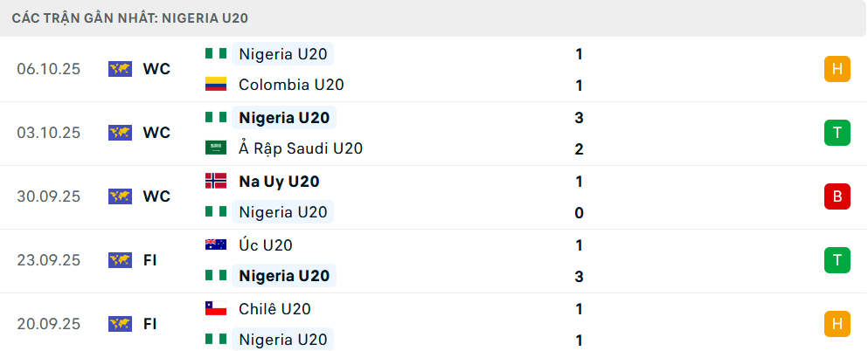
Task: Click the WC label for the 30.09.25 match
Action: click(x=156, y=196)
